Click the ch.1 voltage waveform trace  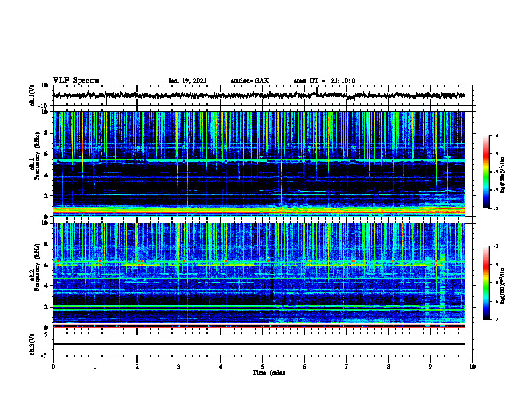pos(259,95)
